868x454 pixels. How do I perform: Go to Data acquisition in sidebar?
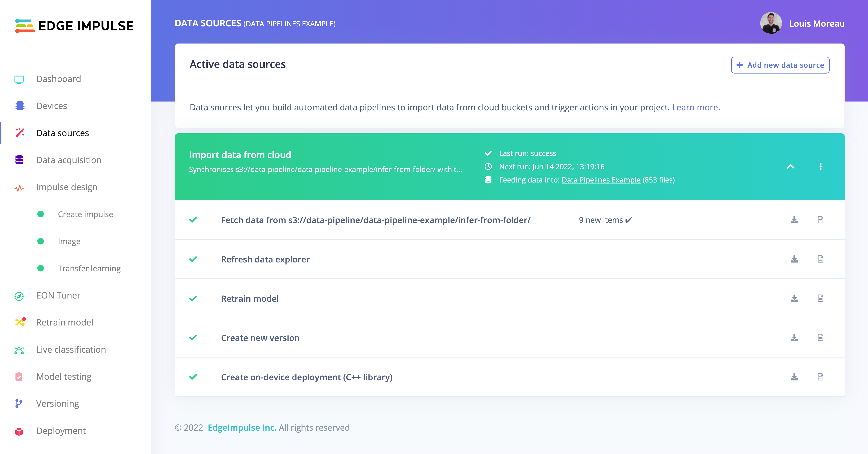pyautogui.click(x=69, y=160)
